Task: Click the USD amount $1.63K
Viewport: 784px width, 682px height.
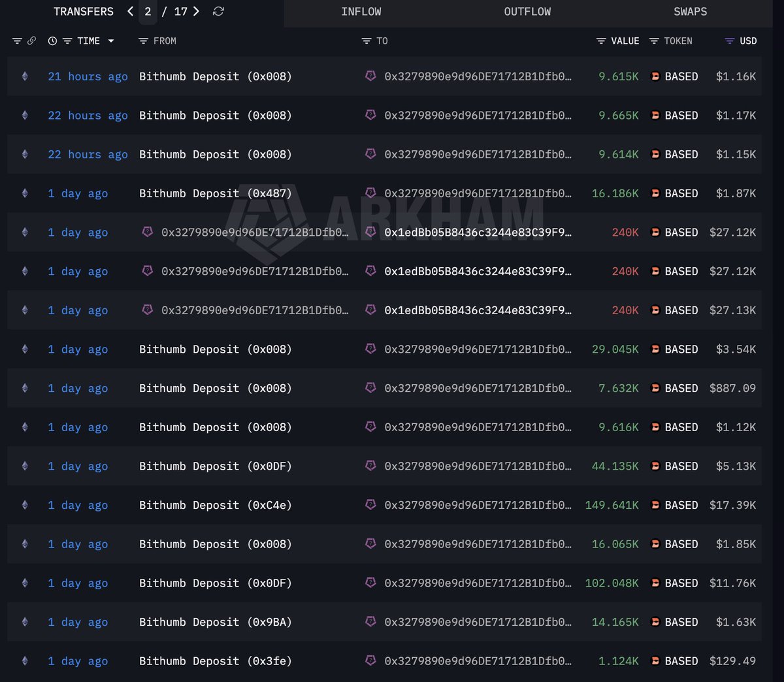Action: point(736,622)
